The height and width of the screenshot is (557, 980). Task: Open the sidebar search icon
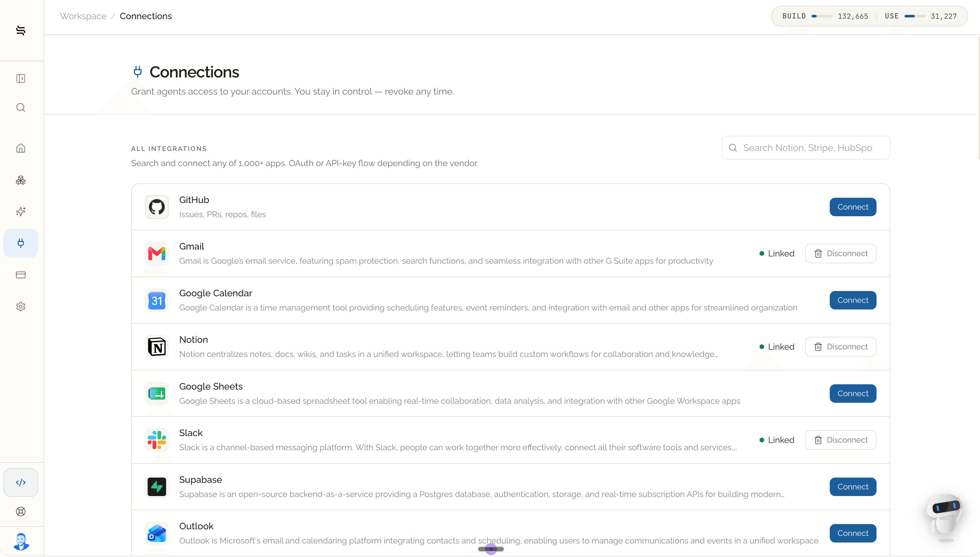click(21, 107)
